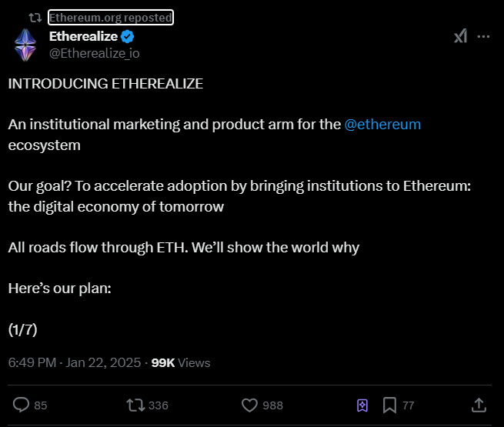Open the three-dot more options menu

483,37
